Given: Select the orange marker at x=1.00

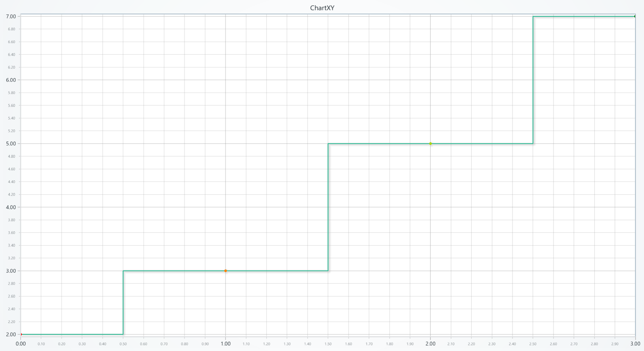Looking at the screenshot, I should coord(225,270).
